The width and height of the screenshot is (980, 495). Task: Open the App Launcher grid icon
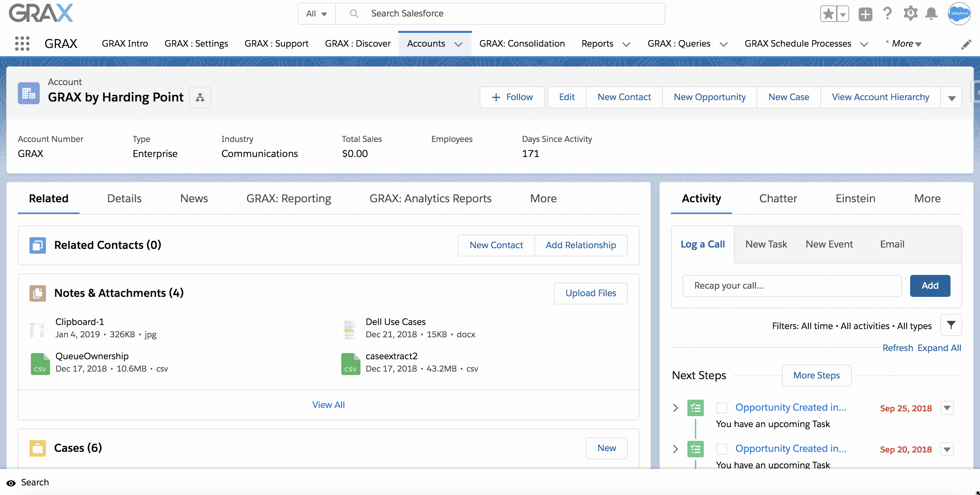(x=22, y=44)
